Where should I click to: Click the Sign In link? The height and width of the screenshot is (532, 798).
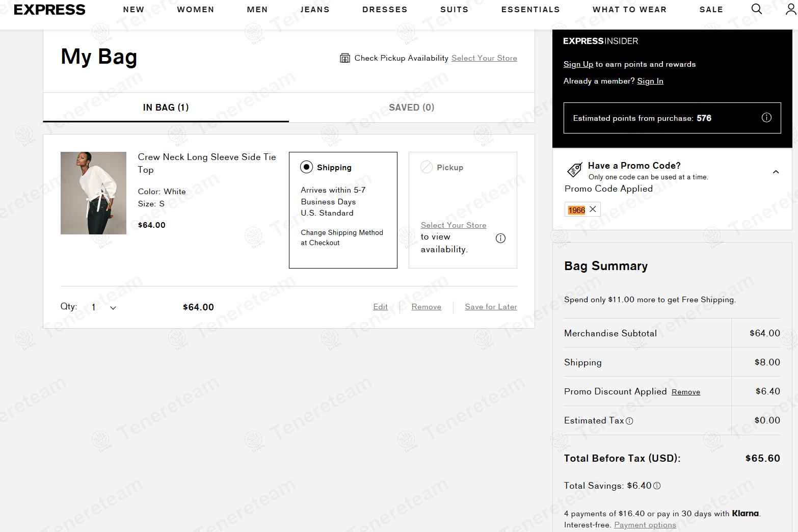click(650, 81)
